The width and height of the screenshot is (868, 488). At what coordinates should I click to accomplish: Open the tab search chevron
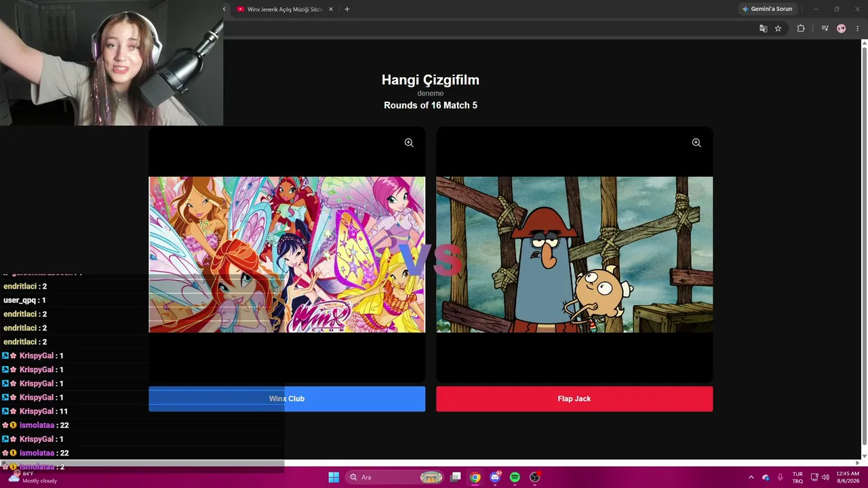coord(224,9)
